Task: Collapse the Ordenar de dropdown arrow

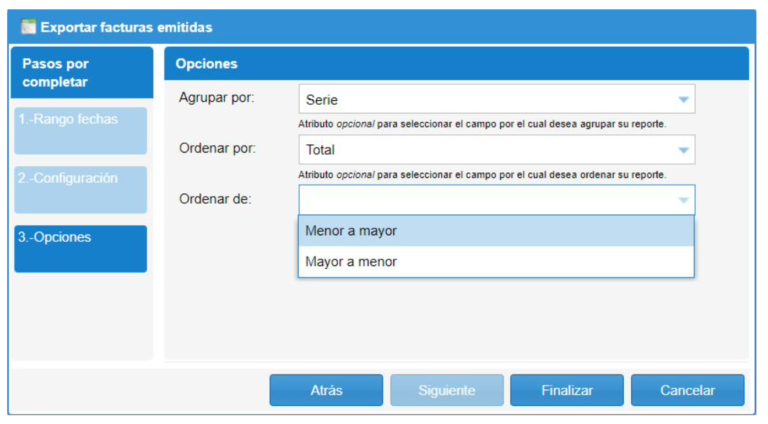Action: [683, 200]
